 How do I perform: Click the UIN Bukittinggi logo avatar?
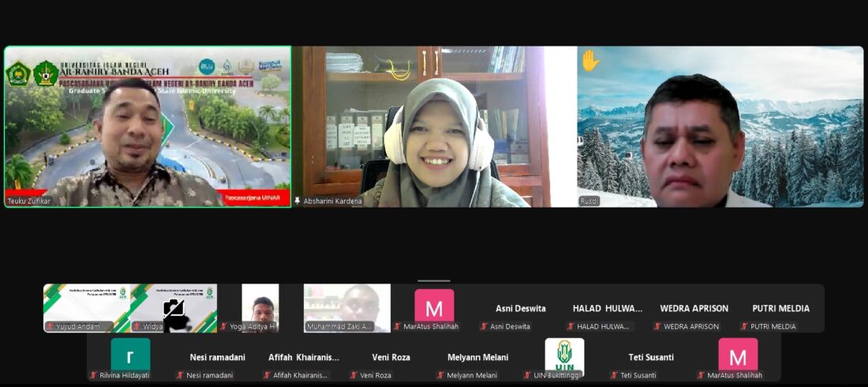[x=564, y=354]
